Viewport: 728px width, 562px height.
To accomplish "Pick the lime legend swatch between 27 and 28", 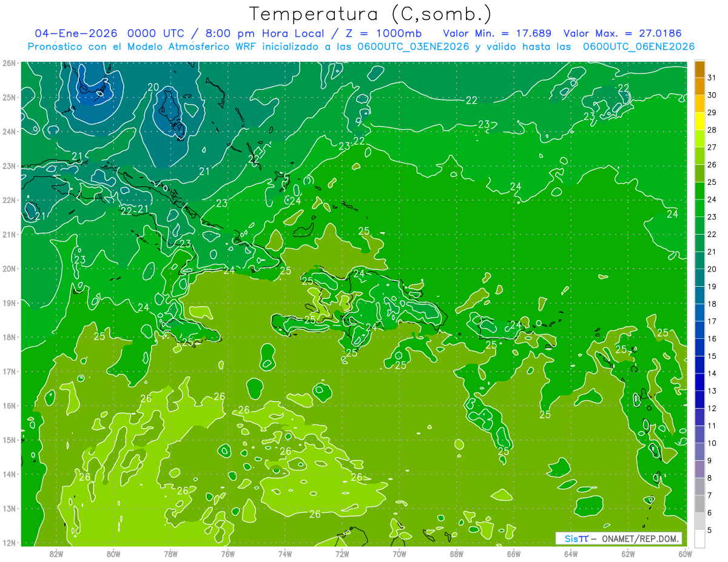I will click(699, 139).
